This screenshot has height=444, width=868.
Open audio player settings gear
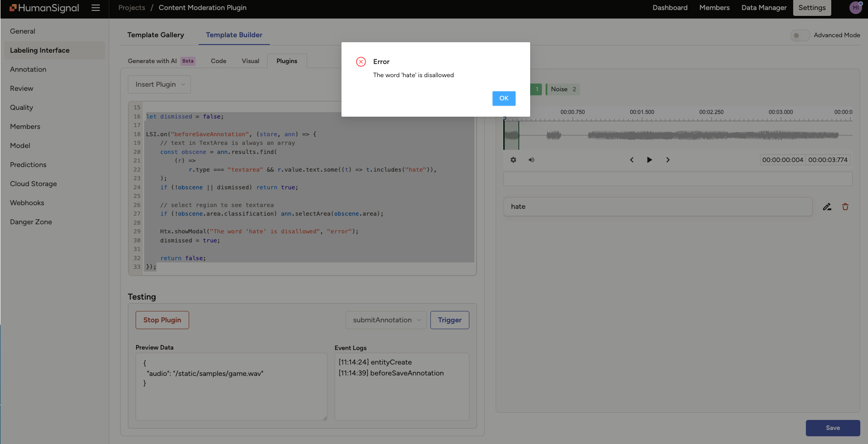tap(513, 160)
